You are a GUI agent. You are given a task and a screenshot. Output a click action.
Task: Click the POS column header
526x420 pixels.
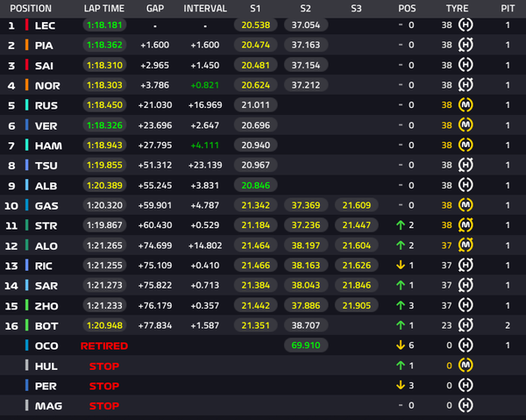pyautogui.click(x=407, y=9)
